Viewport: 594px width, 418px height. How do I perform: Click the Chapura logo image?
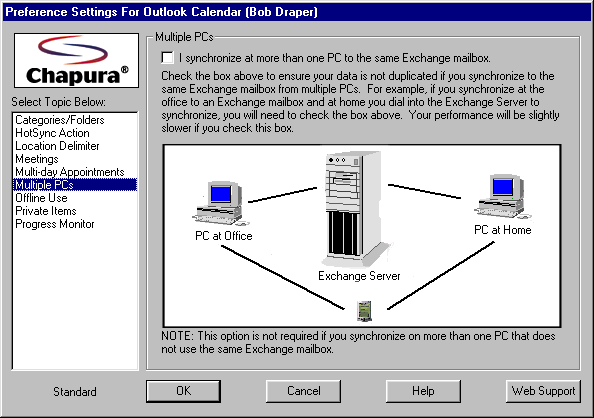tap(76, 60)
